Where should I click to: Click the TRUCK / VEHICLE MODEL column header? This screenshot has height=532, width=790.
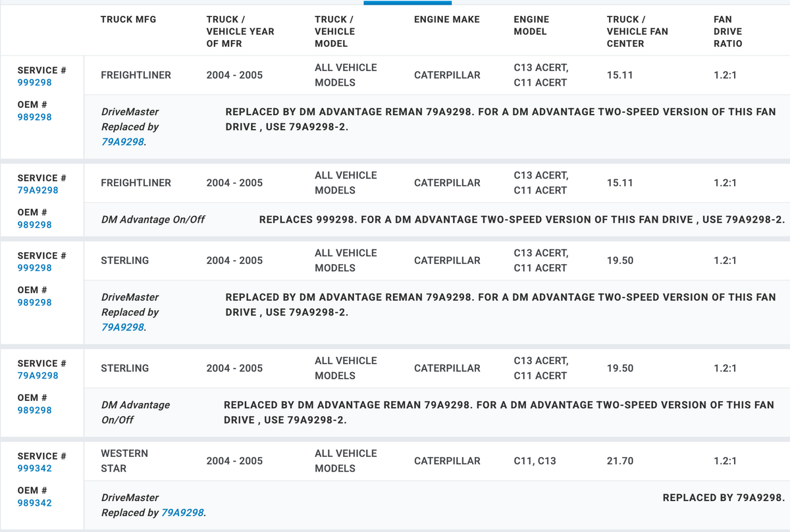[x=334, y=32]
